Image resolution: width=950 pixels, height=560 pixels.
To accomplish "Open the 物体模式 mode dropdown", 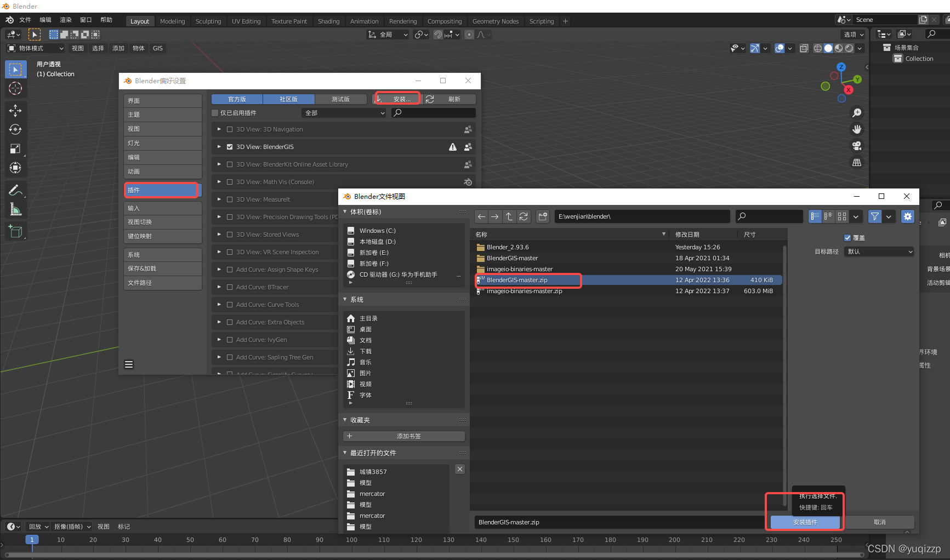I will pos(36,48).
